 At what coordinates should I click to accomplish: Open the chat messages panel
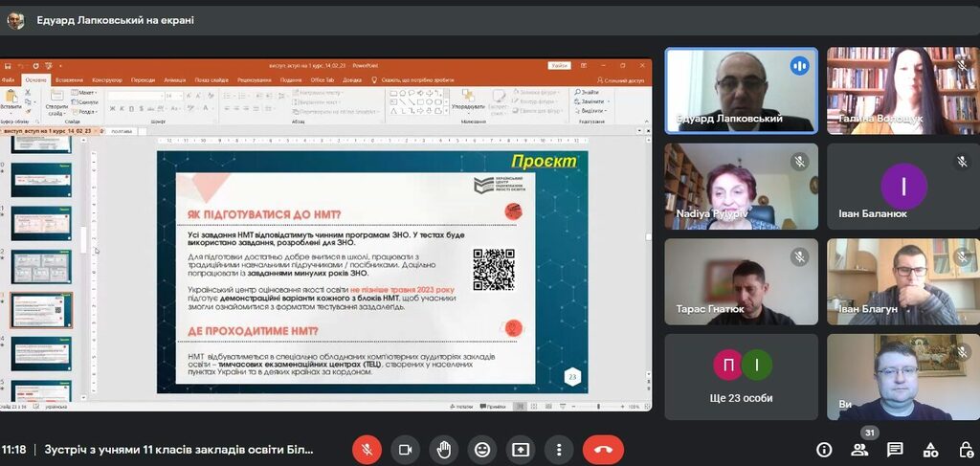pos(895,450)
